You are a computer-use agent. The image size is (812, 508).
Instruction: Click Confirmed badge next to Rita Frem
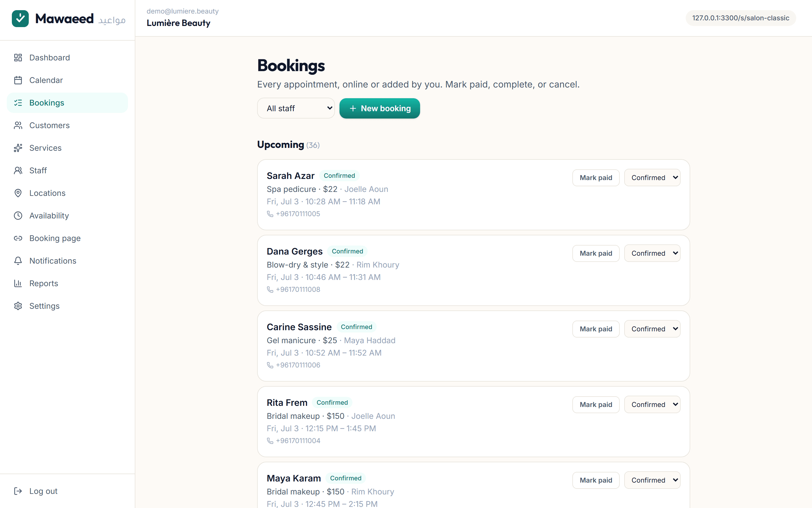click(x=332, y=402)
